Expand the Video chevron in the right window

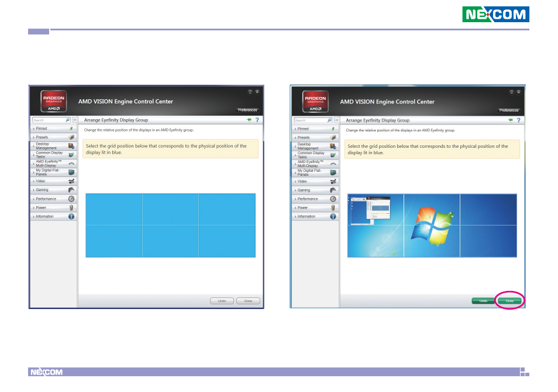tap(295, 182)
